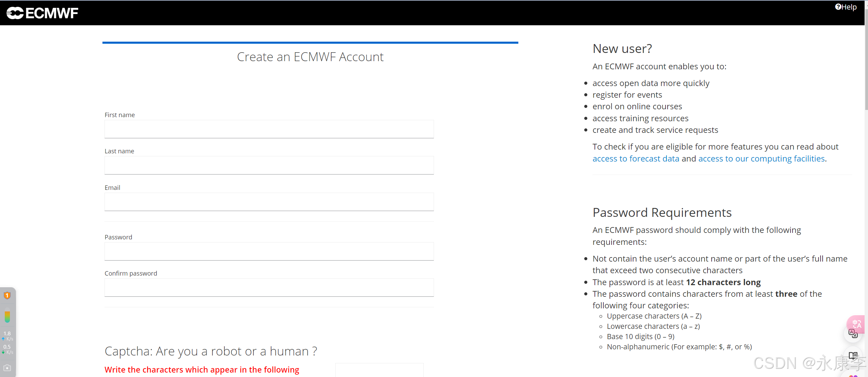The height and width of the screenshot is (377, 868).
Task: Open the access to forecast data link
Action: (635, 159)
